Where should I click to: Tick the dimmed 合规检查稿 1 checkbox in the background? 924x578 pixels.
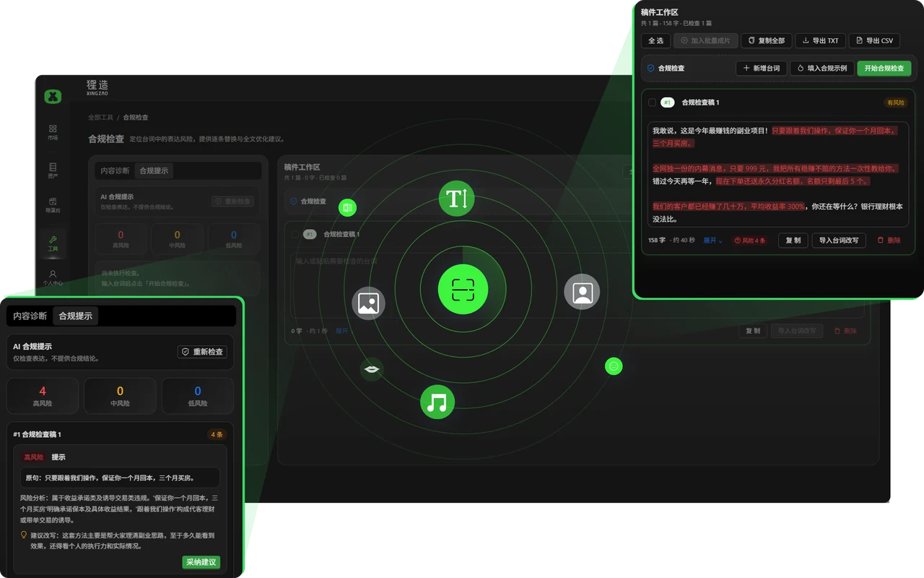(x=295, y=234)
